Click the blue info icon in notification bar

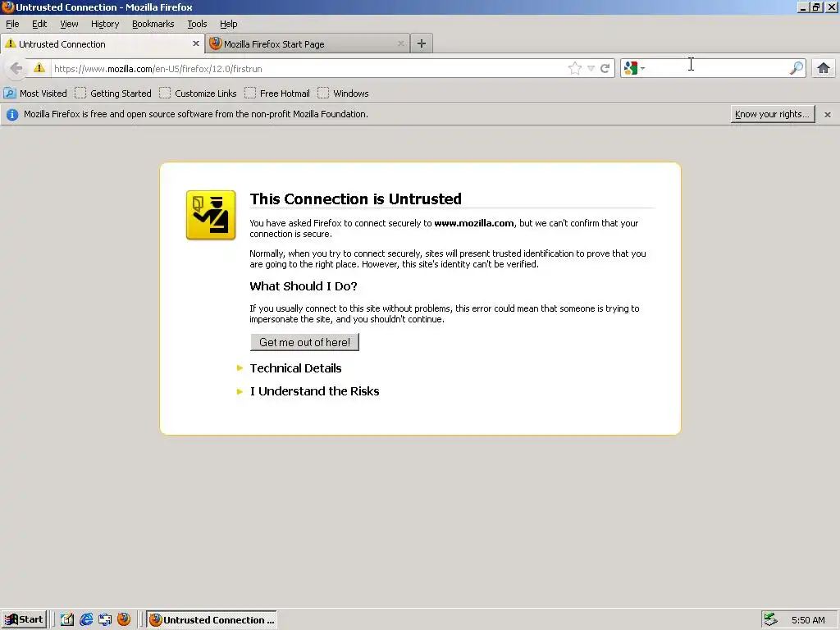tap(12, 114)
